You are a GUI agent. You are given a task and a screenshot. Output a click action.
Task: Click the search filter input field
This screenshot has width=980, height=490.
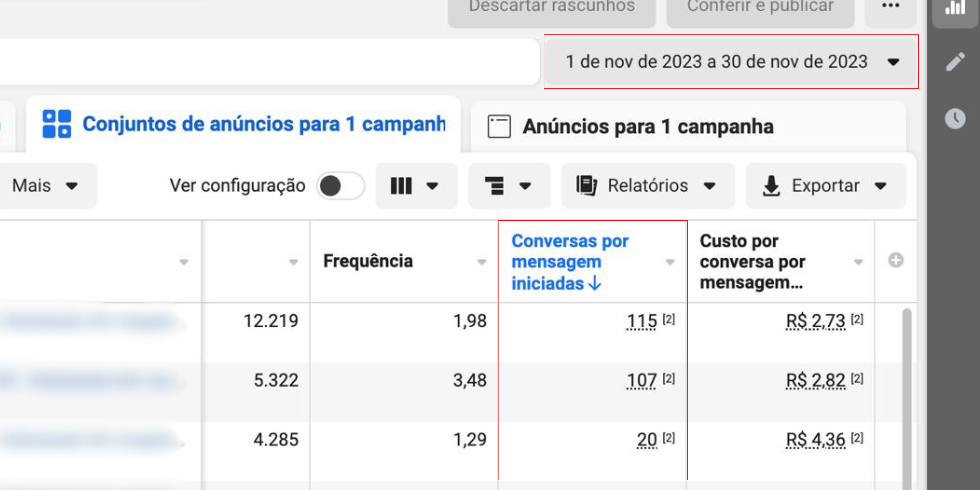[269, 62]
